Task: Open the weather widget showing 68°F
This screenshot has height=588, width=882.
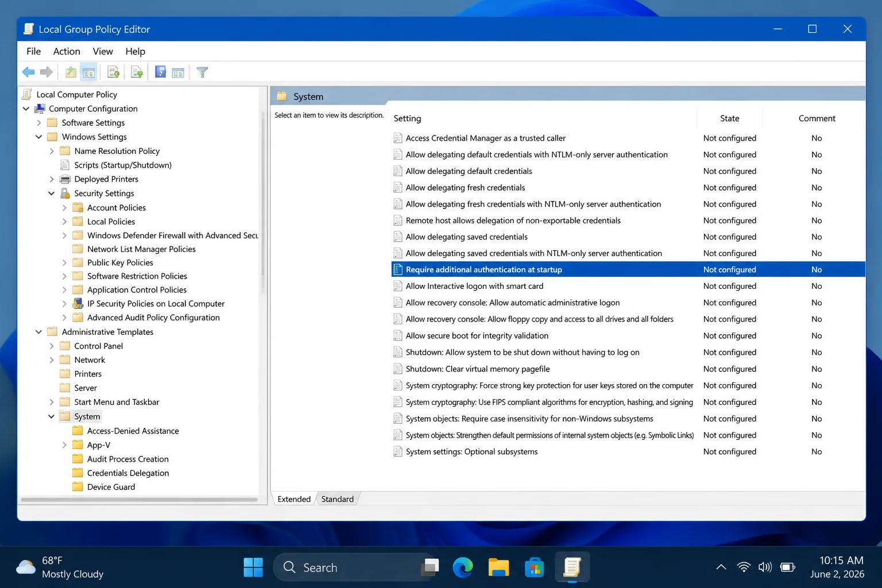Action: (x=60, y=567)
